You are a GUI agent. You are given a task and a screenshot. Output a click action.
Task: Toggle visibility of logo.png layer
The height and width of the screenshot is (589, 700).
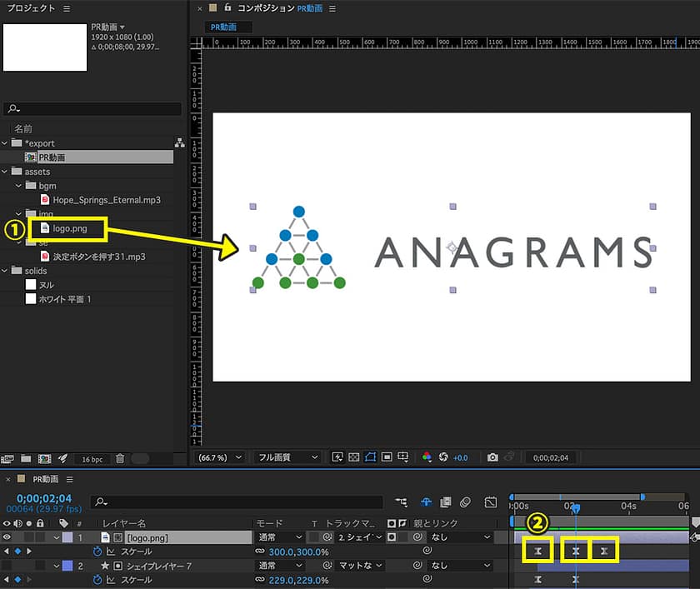click(7, 537)
